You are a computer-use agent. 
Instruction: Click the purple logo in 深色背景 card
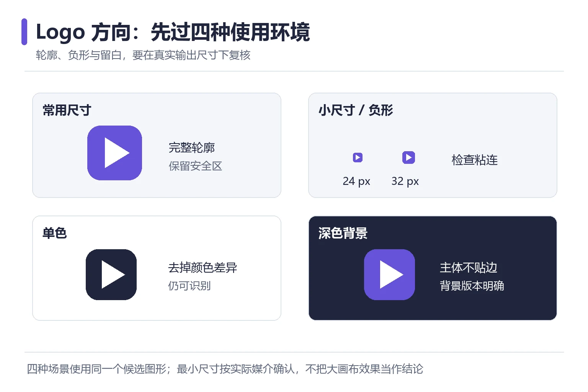click(389, 274)
